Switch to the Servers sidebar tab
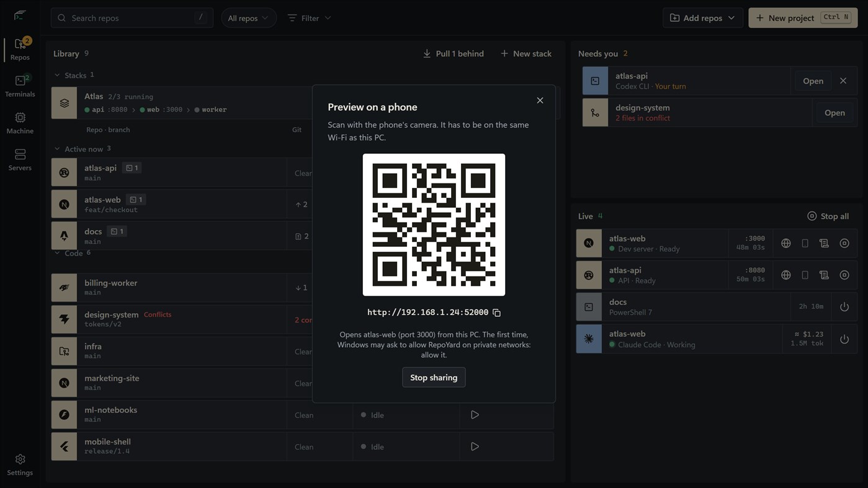This screenshot has height=488, width=868. click(x=20, y=159)
